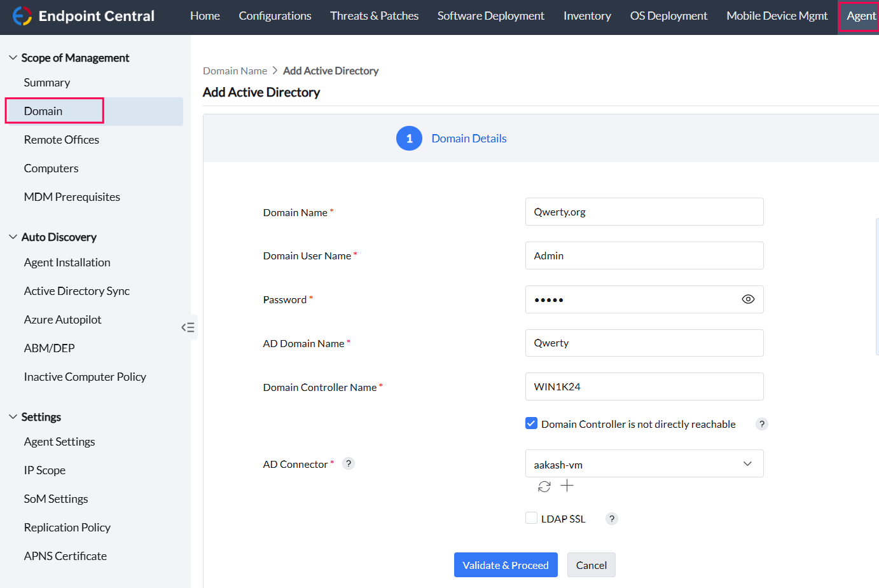Open the LDAP SSL help tooltip
The image size is (879, 588).
pos(611,518)
